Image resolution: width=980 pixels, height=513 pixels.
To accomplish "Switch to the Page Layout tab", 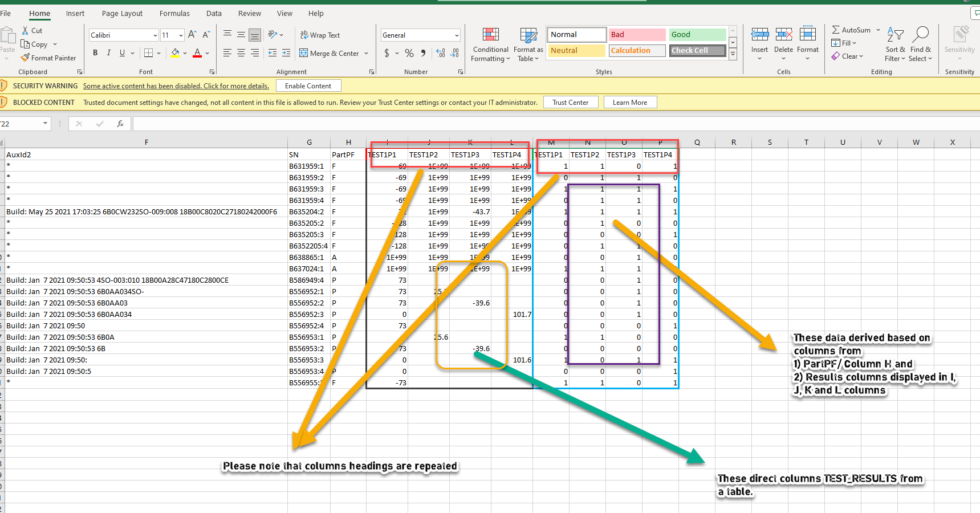I will (x=122, y=14).
